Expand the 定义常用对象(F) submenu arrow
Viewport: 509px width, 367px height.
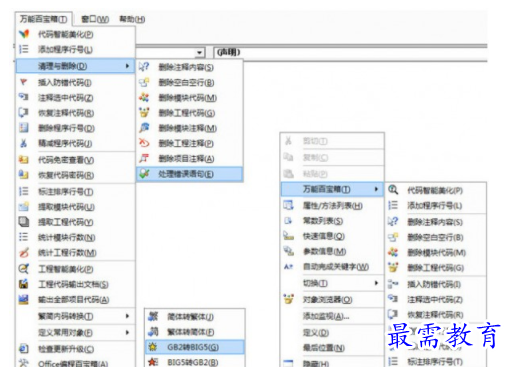click(127, 332)
